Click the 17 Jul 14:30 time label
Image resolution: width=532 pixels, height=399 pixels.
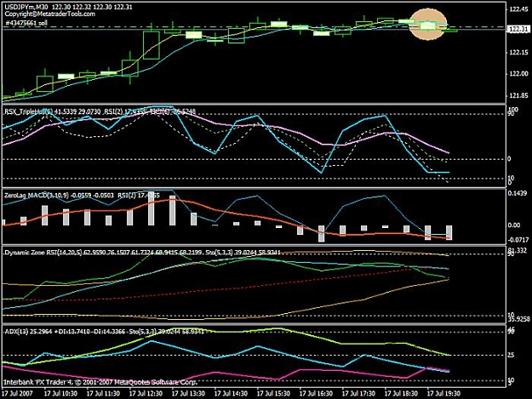(x=231, y=394)
